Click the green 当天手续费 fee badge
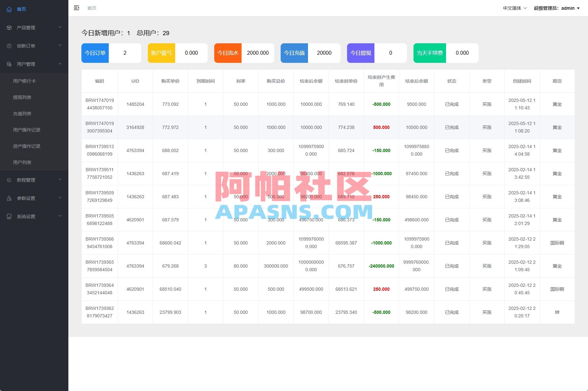Image resolution: width=588 pixels, height=391 pixels. click(x=430, y=53)
